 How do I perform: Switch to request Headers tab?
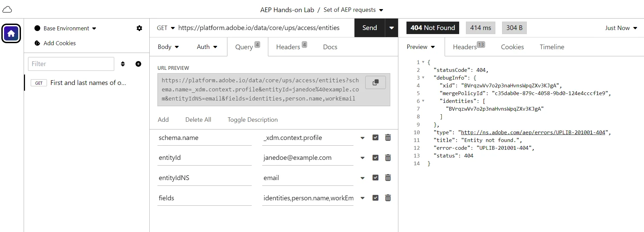point(291,47)
